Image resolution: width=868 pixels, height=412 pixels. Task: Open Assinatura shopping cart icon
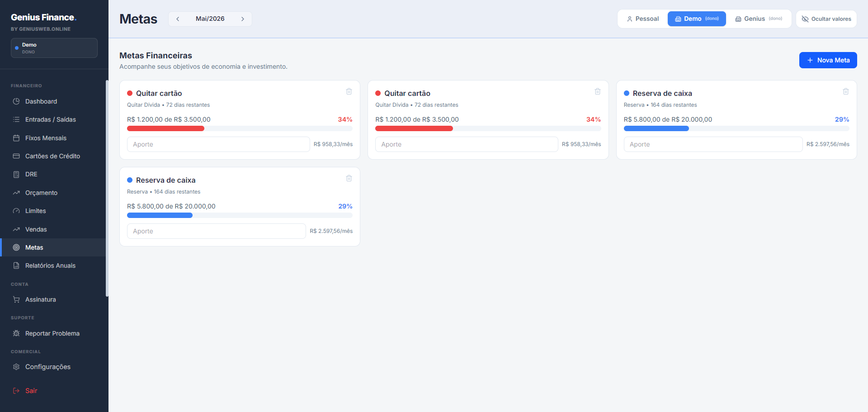coord(16,299)
